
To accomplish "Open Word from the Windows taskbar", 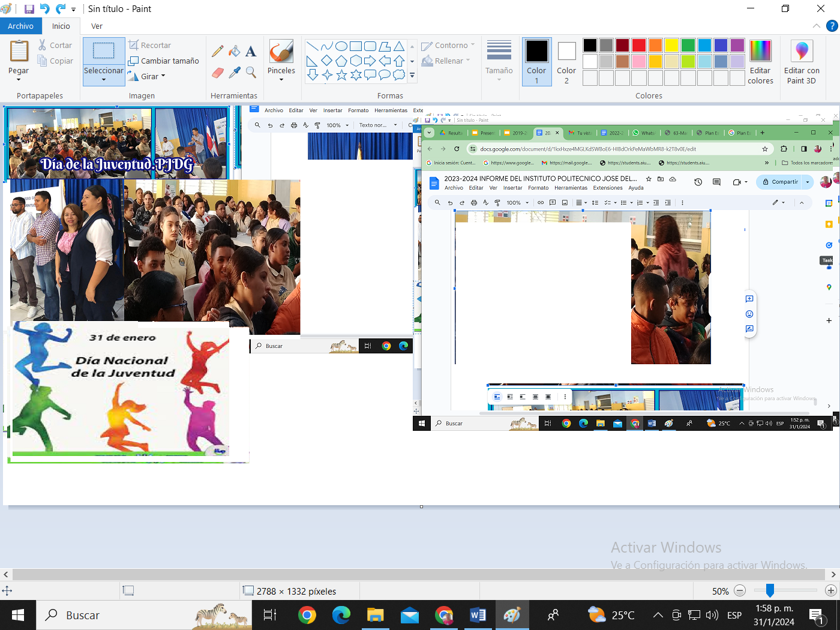I will click(x=478, y=615).
